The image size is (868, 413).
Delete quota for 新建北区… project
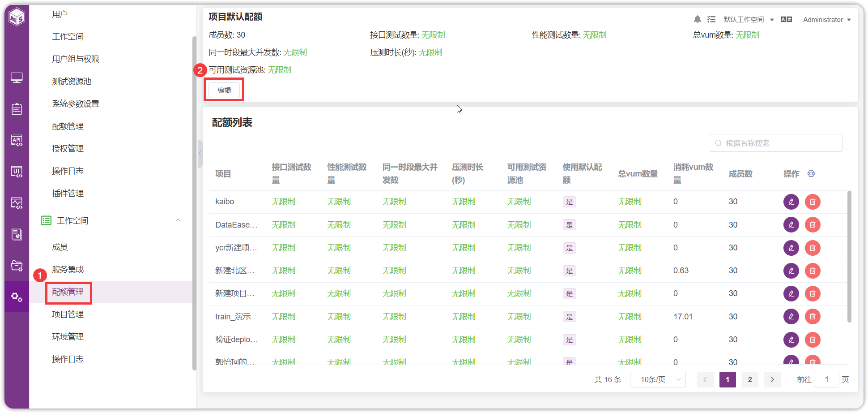[813, 271]
